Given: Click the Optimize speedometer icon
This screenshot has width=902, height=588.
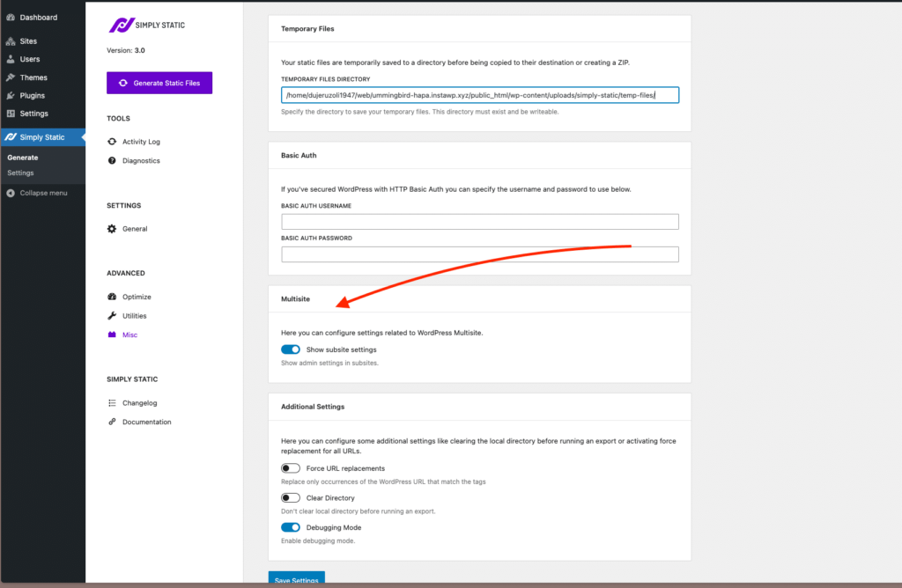Looking at the screenshot, I should [x=112, y=297].
